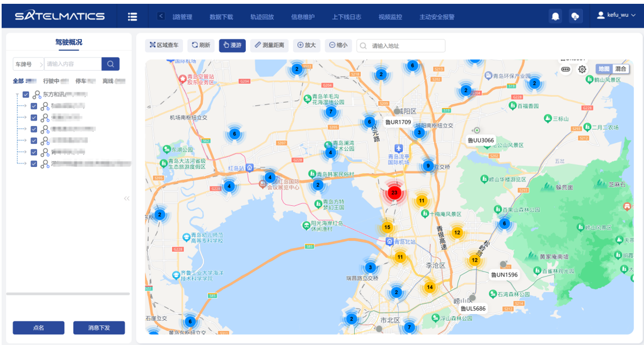Click the grey vehicle marker above 鲁UR1709

(397, 111)
